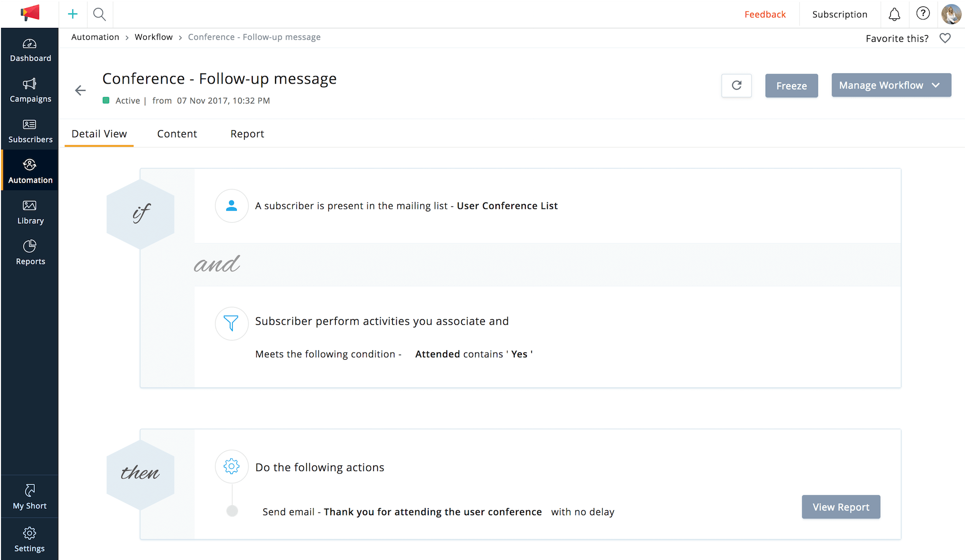
Task: Click the View Report button
Action: click(841, 507)
